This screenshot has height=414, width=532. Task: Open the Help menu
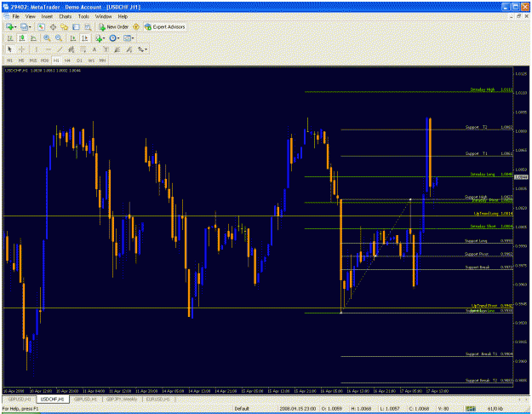[x=123, y=16]
